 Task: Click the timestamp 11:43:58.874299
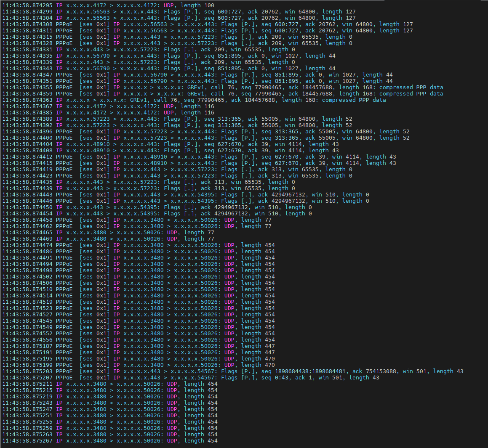pyautogui.click(x=27, y=11)
